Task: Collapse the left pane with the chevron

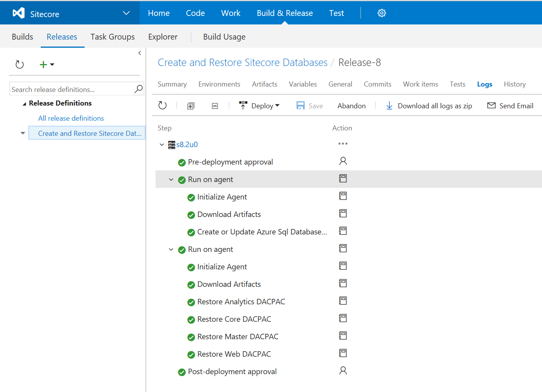Action: coord(140,53)
